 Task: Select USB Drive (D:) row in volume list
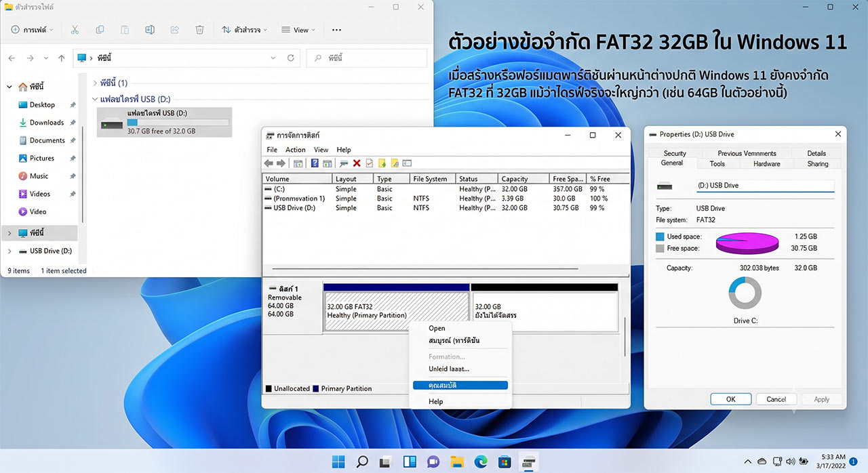[x=446, y=208]
